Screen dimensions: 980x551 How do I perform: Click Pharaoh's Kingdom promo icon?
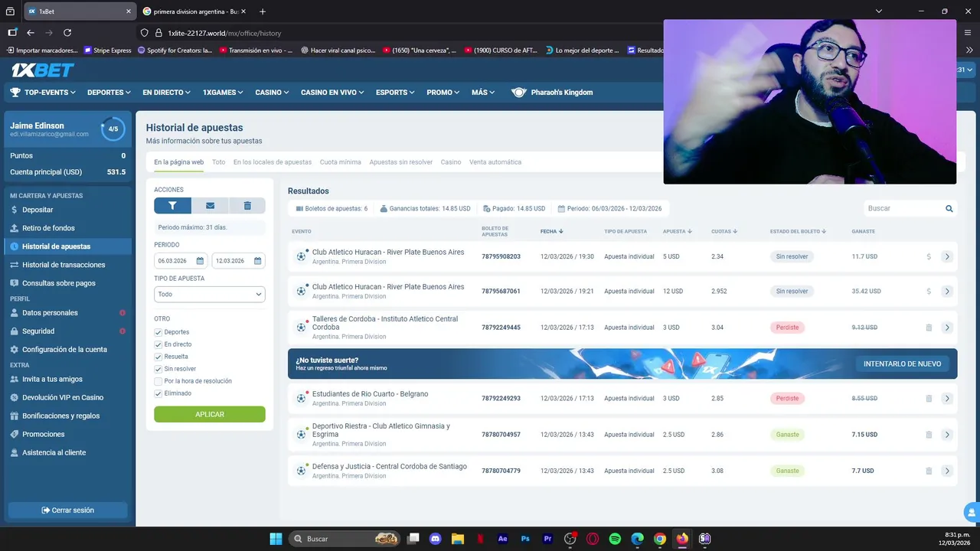pyautogui.click(x=519, y=93)
